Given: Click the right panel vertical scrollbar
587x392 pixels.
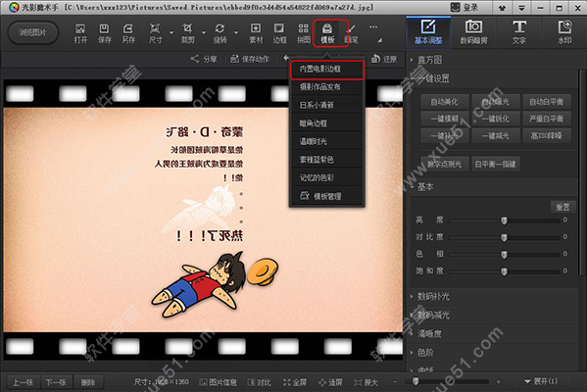Looking at the screenshot, I should point(582,172).
